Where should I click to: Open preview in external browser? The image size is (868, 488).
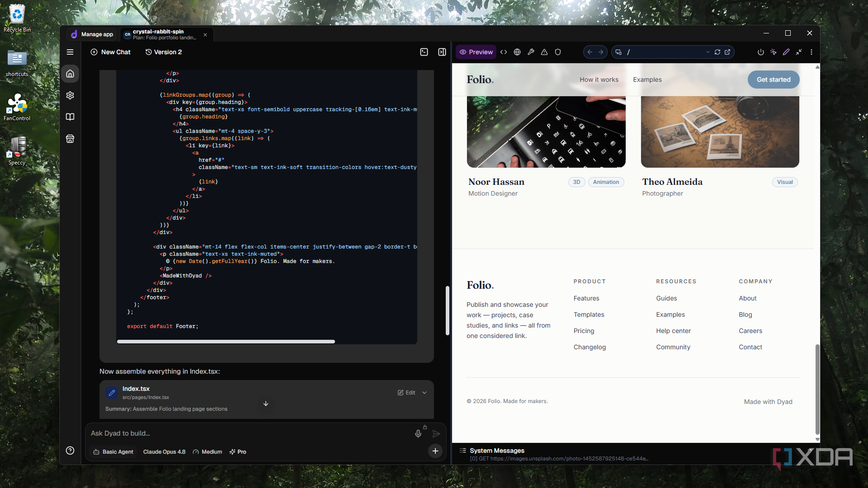tap(727, 52)
